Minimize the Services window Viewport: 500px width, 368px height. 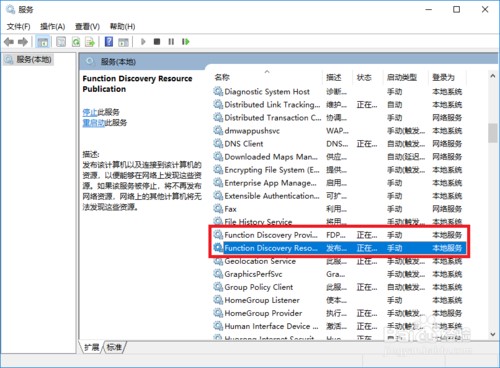pyautogui.click(x=429, y=9)
